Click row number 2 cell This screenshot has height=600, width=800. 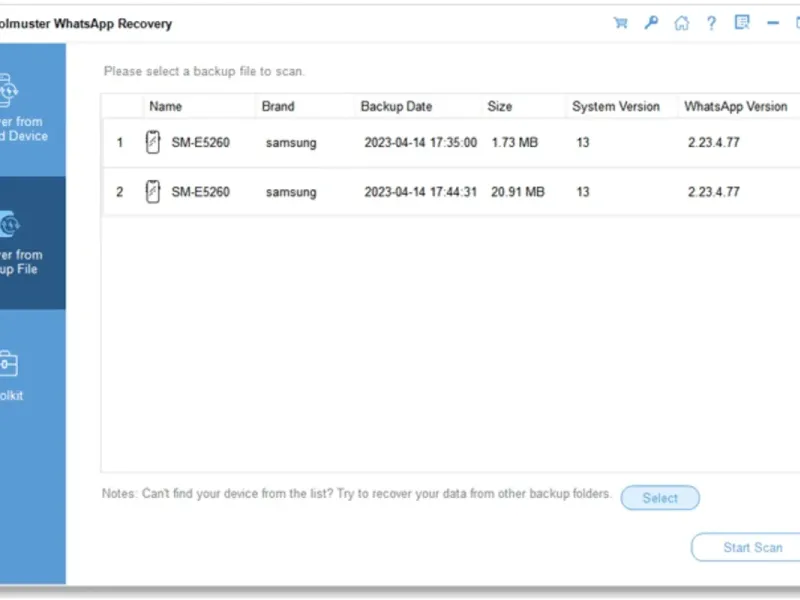point(119,192)
